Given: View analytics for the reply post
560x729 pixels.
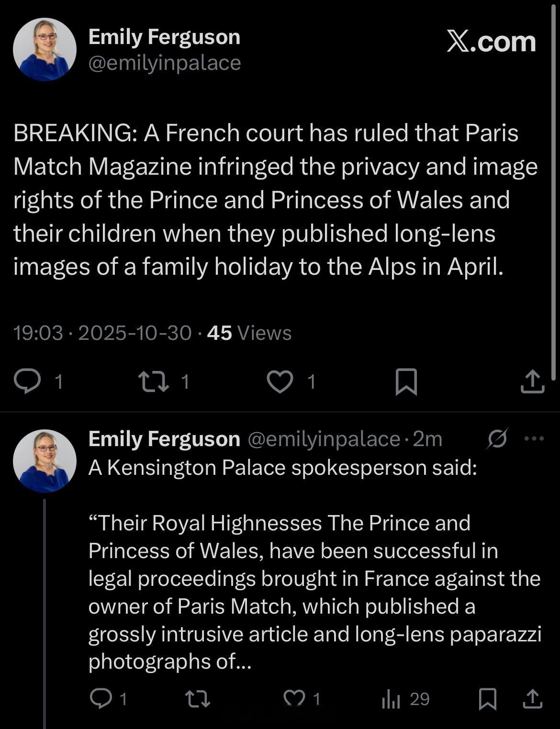Looking at the screenshot, I should pyautogui.click(x=391, y=699).
